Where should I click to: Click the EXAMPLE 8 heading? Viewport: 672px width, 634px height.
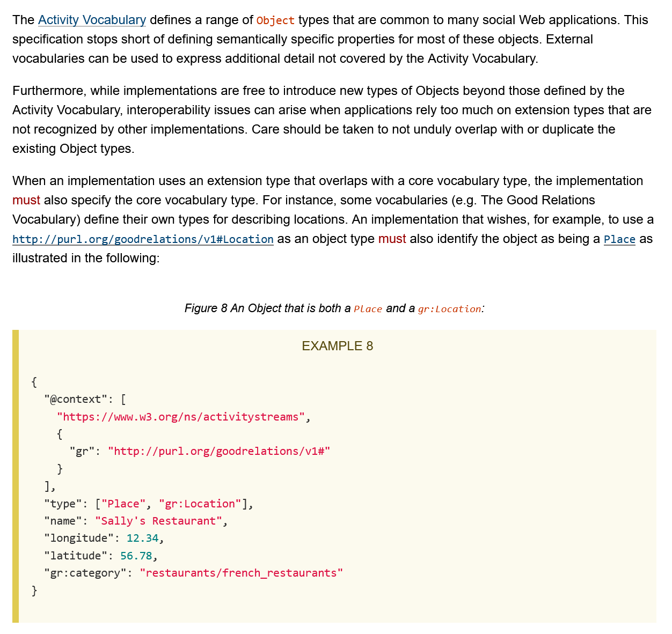point(337,346)
